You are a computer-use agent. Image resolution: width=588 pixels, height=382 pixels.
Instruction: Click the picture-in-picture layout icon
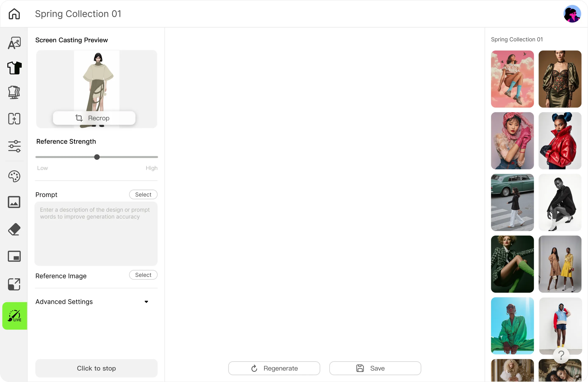tap(14, 256)
